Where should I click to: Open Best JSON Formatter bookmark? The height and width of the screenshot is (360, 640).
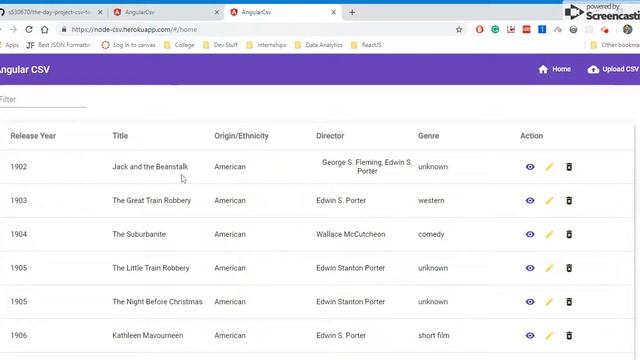(58, 45)
